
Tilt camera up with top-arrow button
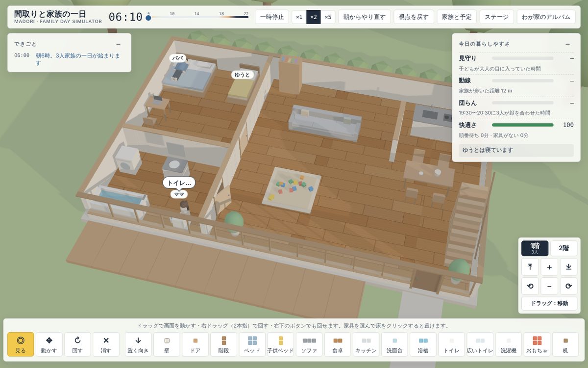(530, 267)
